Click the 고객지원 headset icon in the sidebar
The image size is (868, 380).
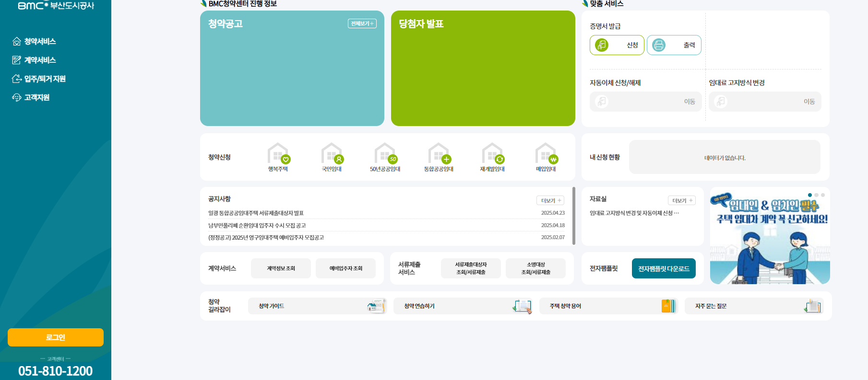point(17,97)
